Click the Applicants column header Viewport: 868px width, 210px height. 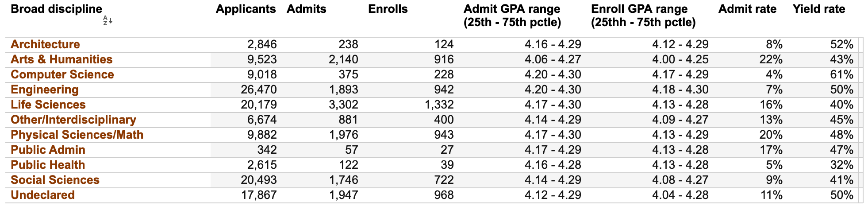(246, 9)
